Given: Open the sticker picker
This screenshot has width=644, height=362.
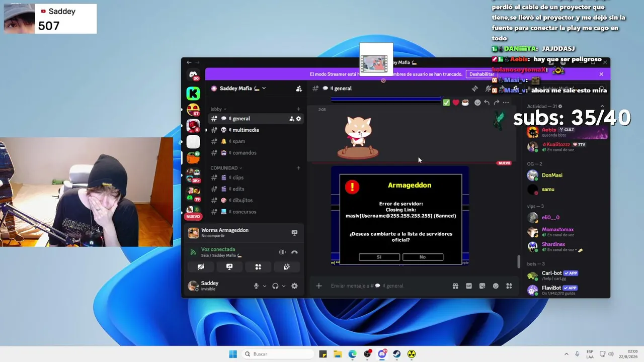Looking at the screenshot, I should click(x=482, y=286).
